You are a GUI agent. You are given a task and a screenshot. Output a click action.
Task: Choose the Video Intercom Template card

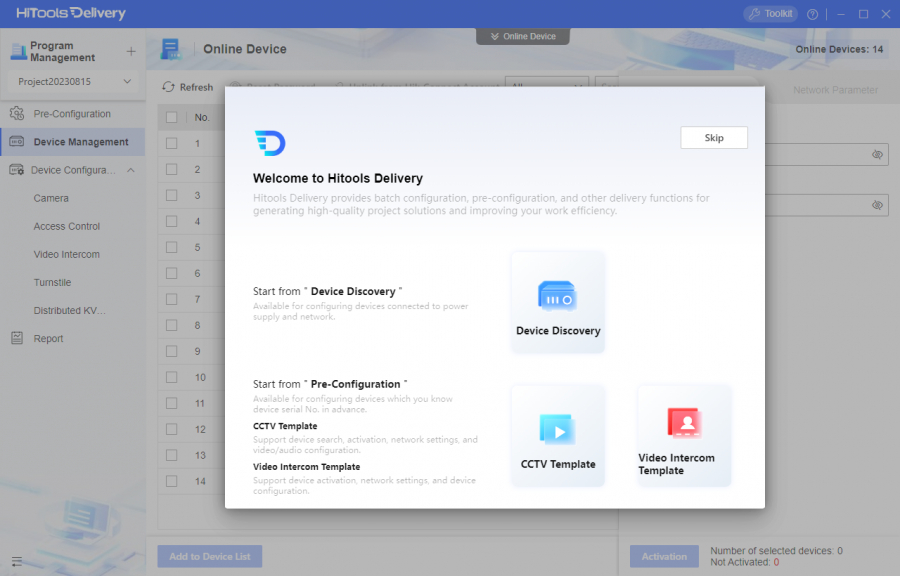point(684,436)
